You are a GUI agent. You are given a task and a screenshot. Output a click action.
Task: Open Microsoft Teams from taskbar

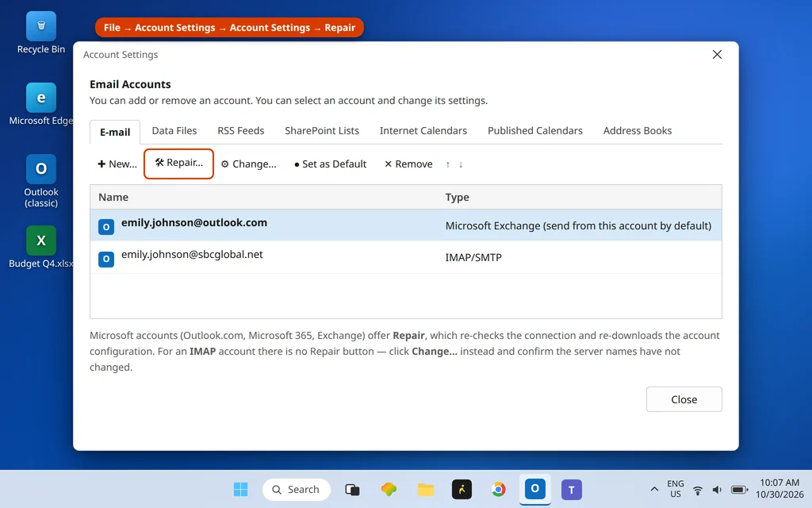571,489
